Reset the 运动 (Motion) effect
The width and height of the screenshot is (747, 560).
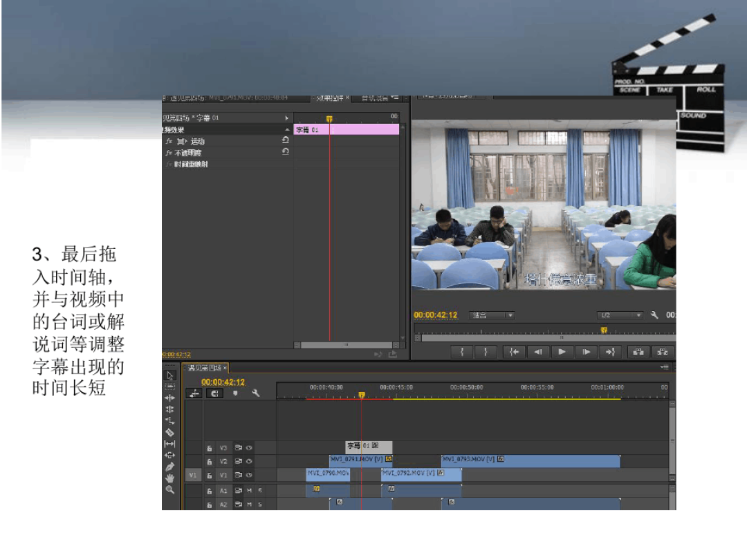286,140
